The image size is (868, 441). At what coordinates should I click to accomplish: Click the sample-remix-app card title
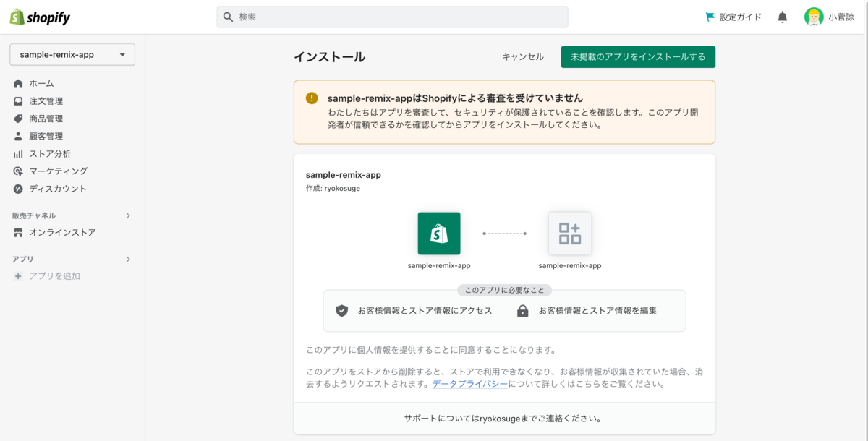point(344,175)
